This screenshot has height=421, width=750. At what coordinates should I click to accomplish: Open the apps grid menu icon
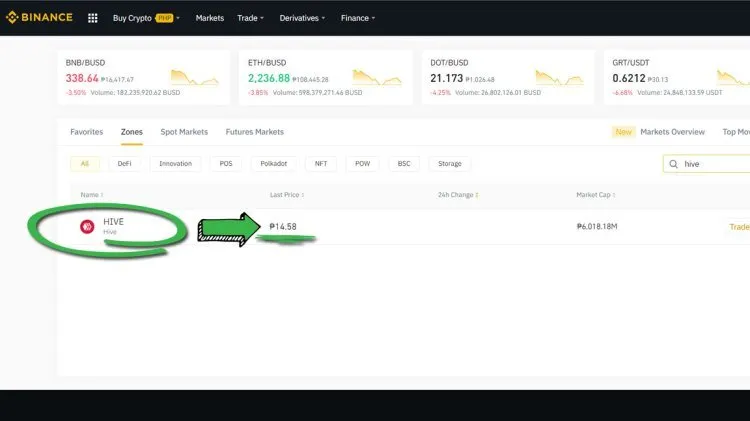(x=93, y=18)
